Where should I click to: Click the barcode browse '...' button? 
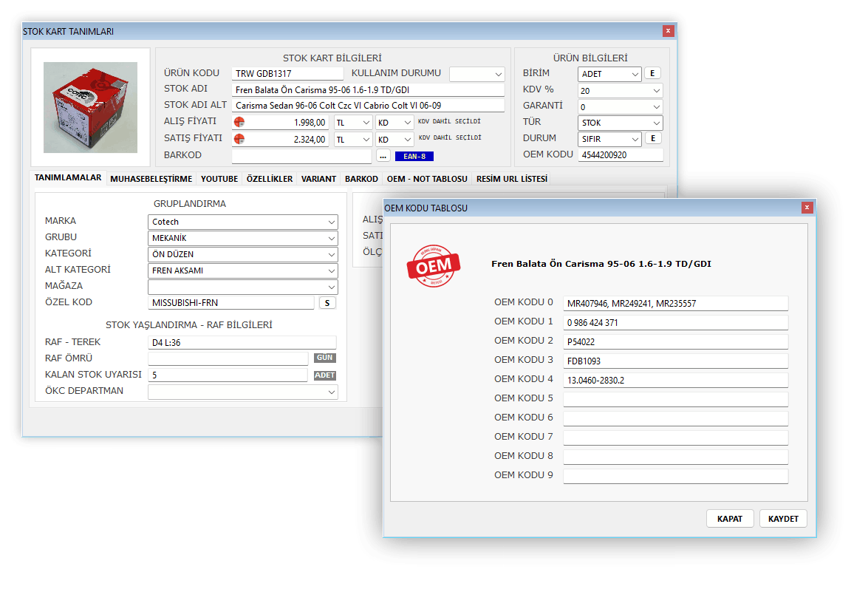[383, 156]
